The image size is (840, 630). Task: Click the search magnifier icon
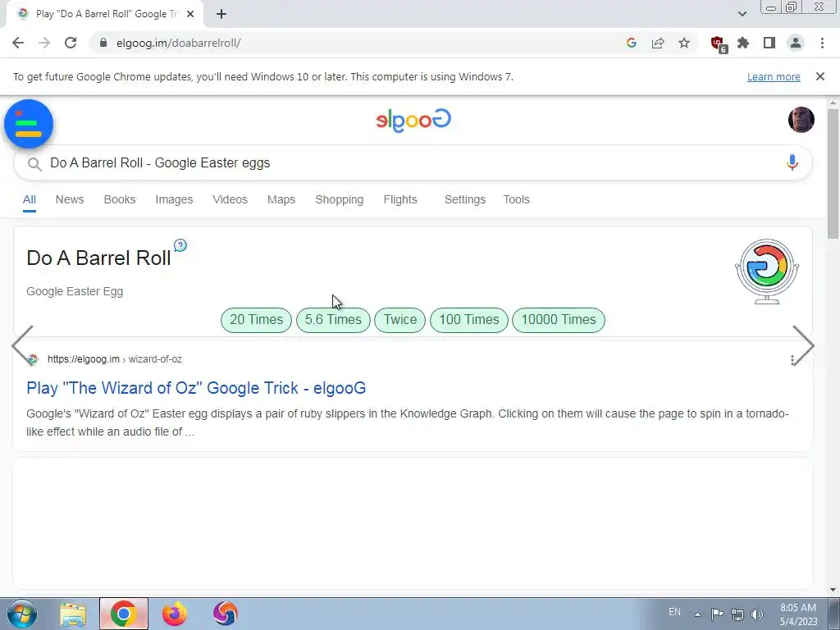point(34,164)
